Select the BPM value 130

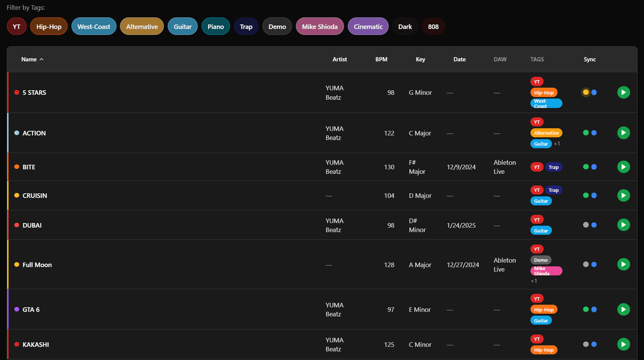(x=389, y=167)
